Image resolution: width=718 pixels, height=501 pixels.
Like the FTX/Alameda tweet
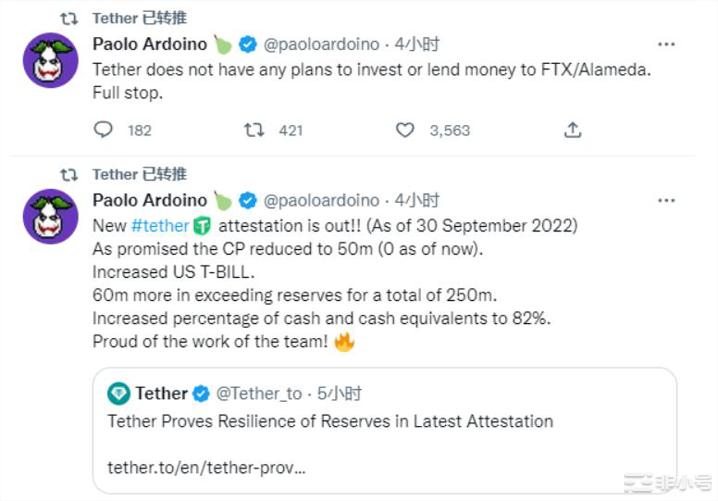404,130
